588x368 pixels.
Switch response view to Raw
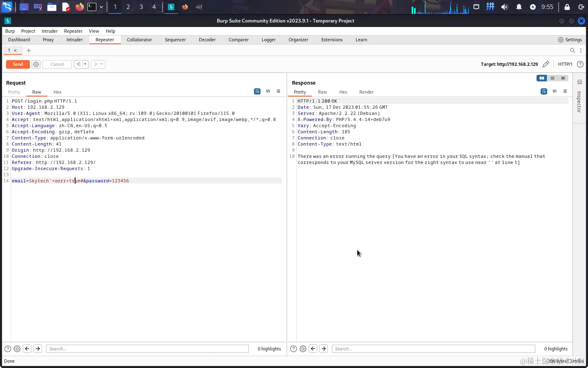pos(323,92)
